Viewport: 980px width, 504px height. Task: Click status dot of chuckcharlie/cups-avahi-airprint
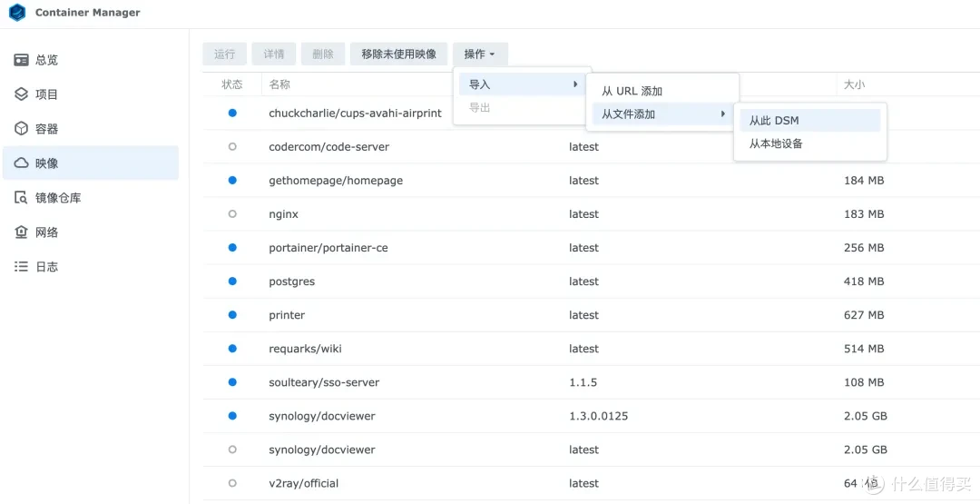tap(232, 114)
